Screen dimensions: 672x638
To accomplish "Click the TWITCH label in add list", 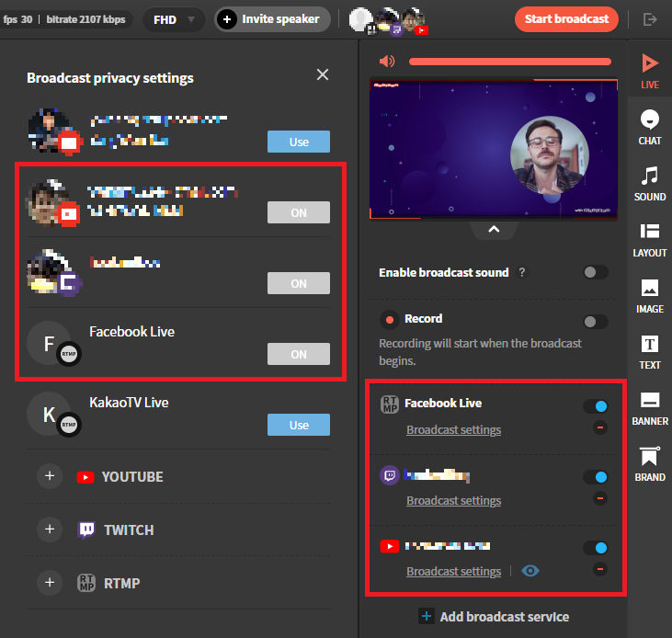I will tap(129, 530).
